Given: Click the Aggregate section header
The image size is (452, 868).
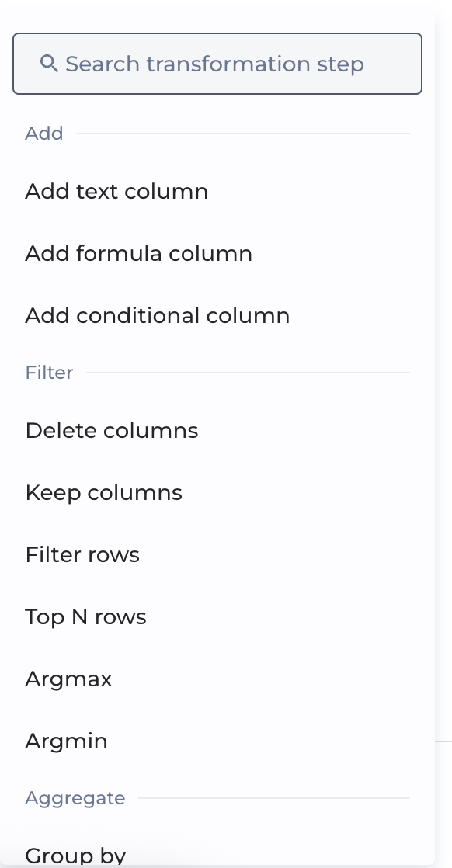Looking at the screenshot, I should click(75, 797).
